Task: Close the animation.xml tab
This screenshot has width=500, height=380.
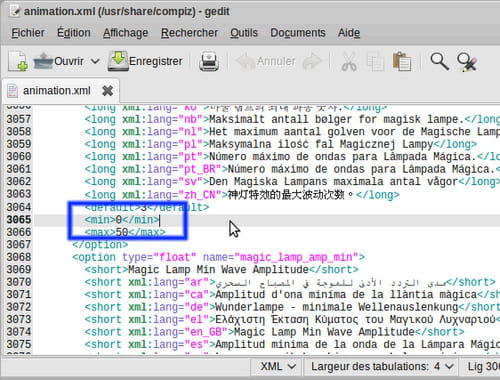Action: (x=108, y=91)
